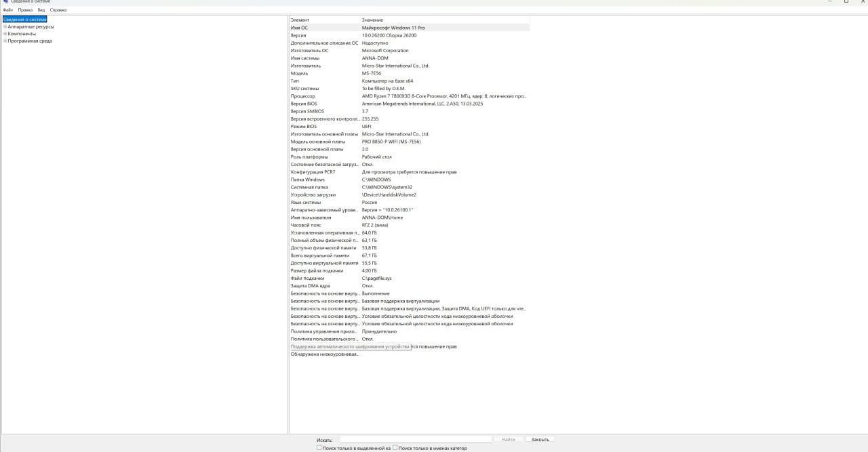
Task: Select the Язык системы row
Action: click(410, 203)
